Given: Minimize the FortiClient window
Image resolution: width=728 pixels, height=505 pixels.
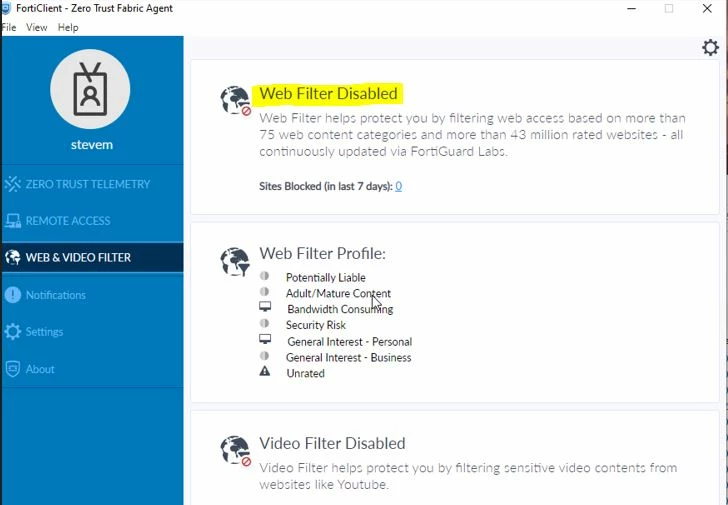Looking at the screenshot, I should pos(631,8).
